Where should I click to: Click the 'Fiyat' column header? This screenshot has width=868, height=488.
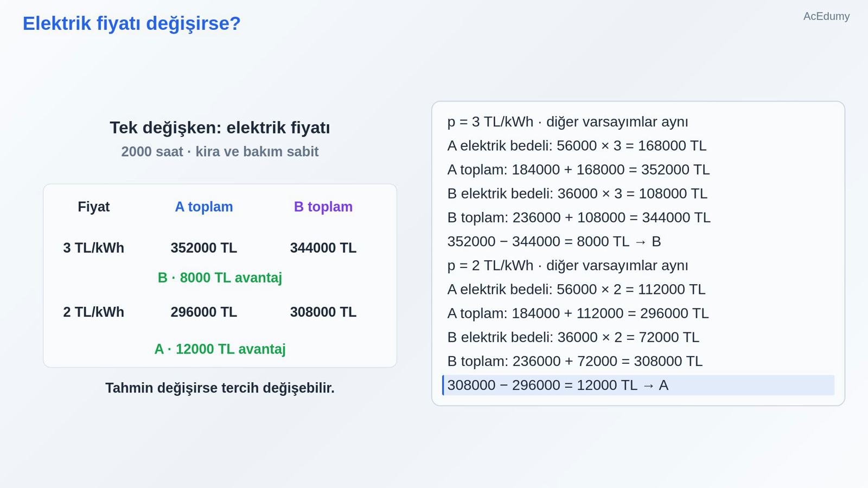(93, 207)
